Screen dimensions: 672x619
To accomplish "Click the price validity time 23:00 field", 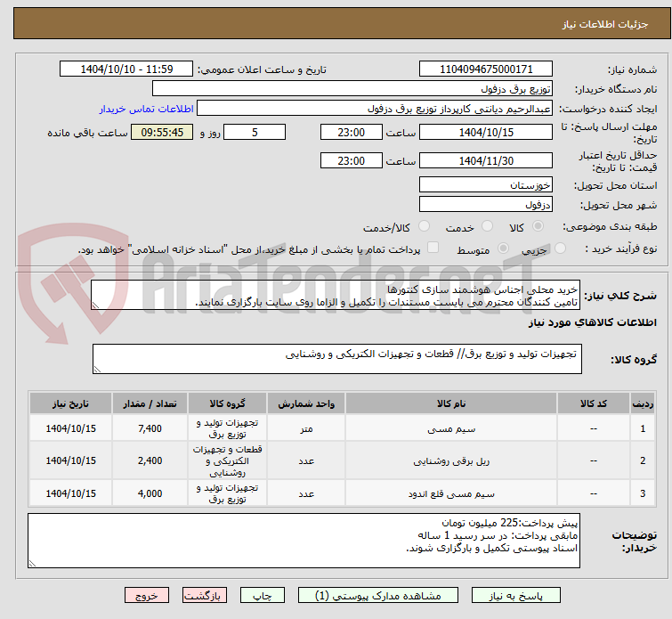I will click(x=351, y=160).
